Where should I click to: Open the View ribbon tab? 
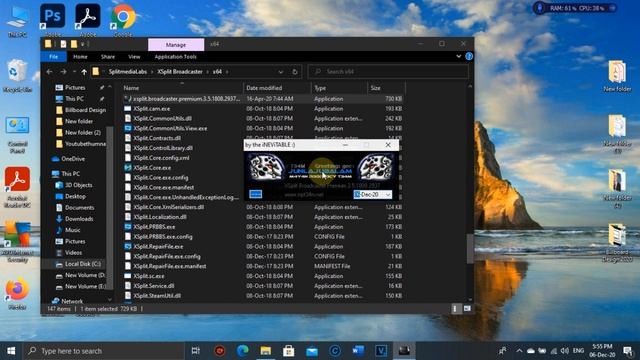point(134,57)
